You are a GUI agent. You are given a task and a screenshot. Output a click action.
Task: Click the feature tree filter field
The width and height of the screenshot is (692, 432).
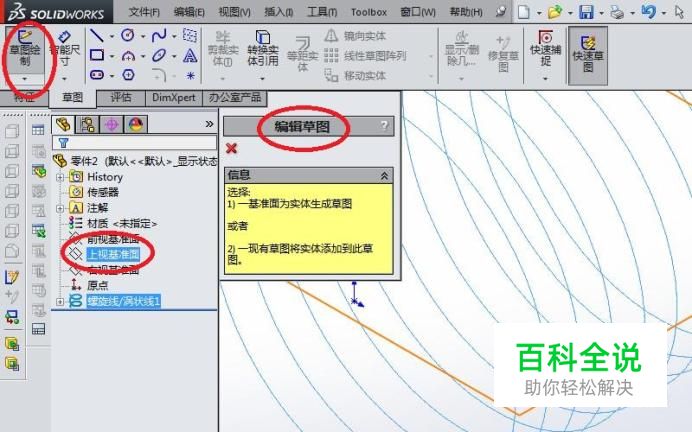[x=135, y=143]
